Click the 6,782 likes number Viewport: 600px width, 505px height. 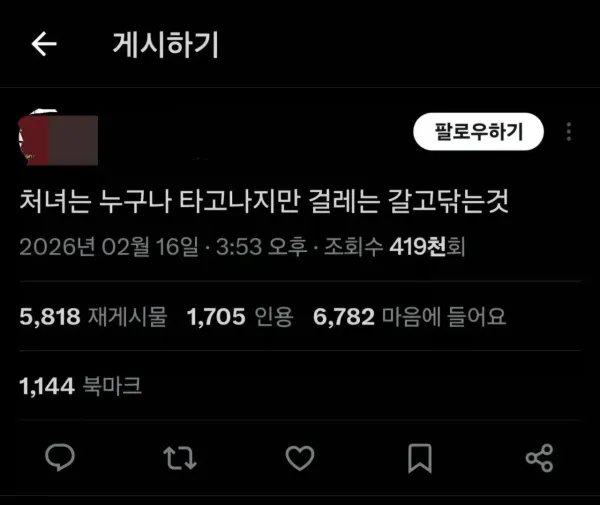pyautogui.click(x=344, y=317)
